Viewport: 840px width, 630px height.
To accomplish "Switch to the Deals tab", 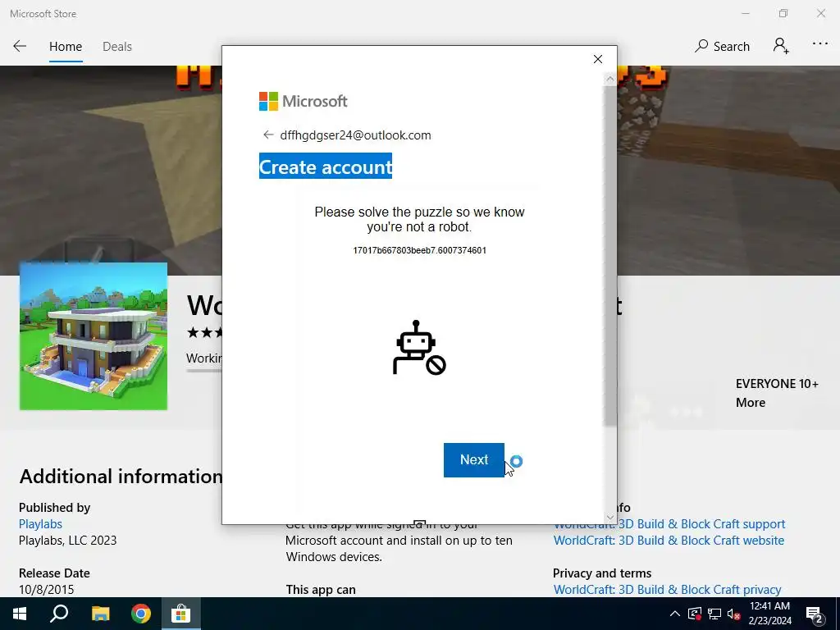I will coord(116,47).
